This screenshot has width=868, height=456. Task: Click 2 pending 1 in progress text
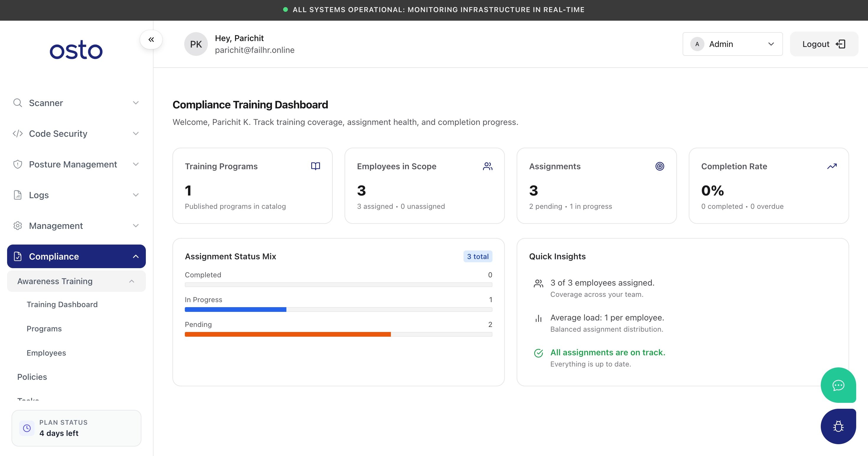tap(570, 206)
